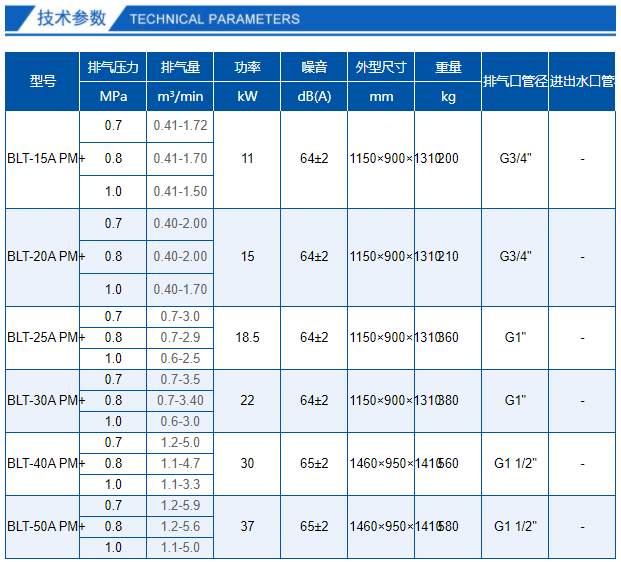Select model BLT-50A PM+
The image size is (621, 562).
pos(46,526)
